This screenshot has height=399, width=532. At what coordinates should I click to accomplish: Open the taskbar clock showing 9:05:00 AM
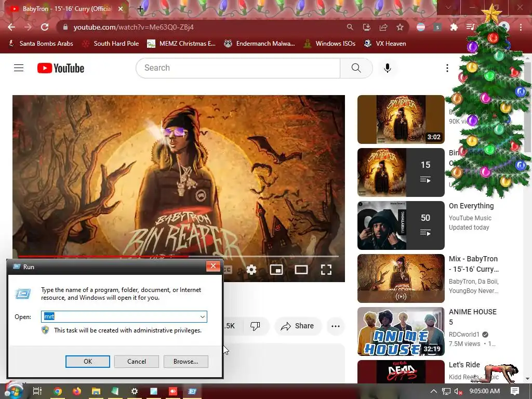point(485,391)
